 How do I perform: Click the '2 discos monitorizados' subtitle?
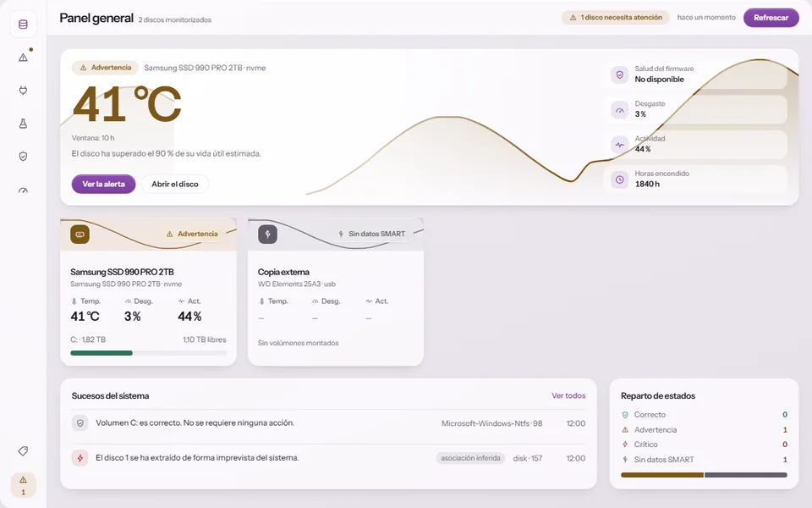[175, 19]
